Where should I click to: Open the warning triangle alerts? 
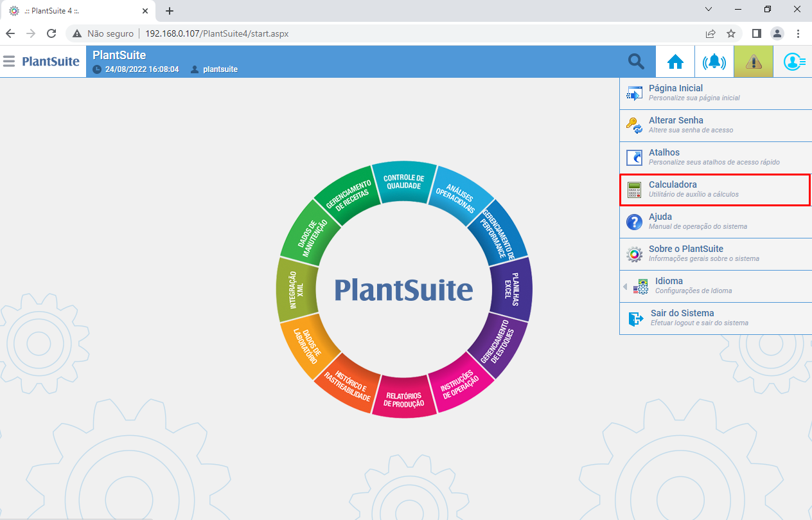click(x=754, y=62)
